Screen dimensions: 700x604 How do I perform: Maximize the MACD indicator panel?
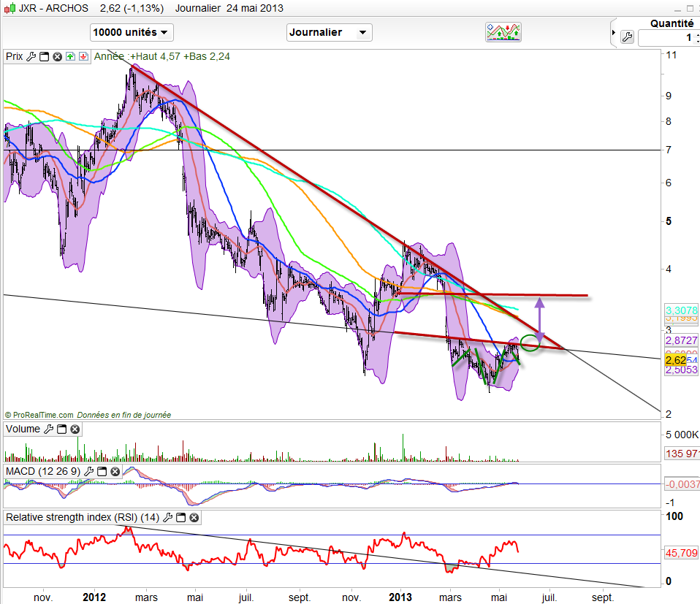[x=102, y=472]
